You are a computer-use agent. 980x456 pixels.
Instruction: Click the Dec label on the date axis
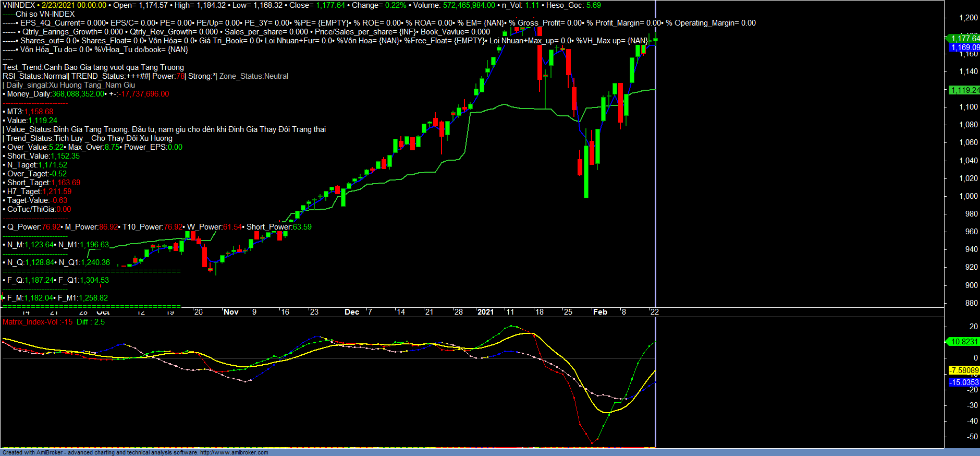pos(352,312)
